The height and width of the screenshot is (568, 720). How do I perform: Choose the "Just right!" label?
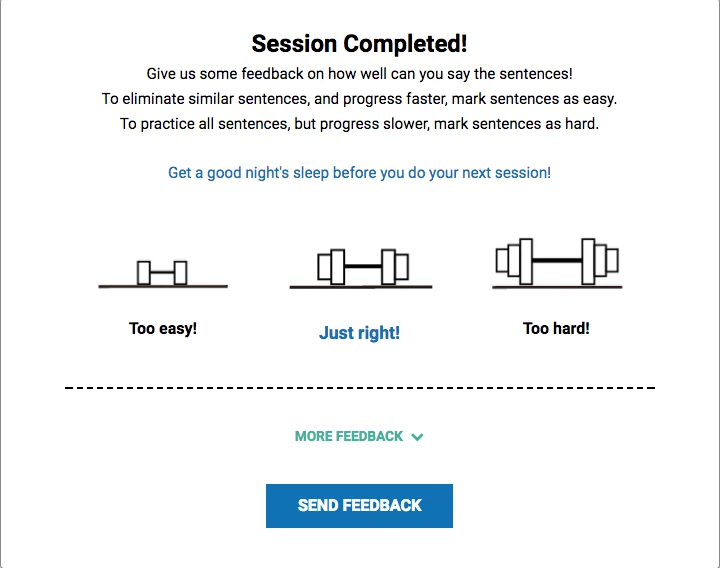point(359,333)
